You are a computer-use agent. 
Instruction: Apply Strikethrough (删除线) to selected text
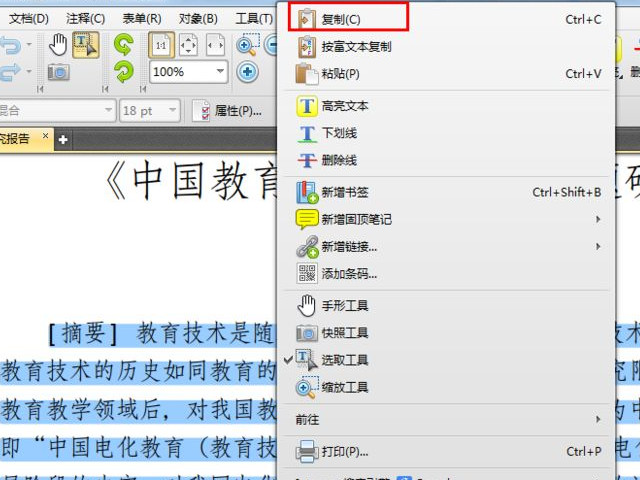click(448, 160)
